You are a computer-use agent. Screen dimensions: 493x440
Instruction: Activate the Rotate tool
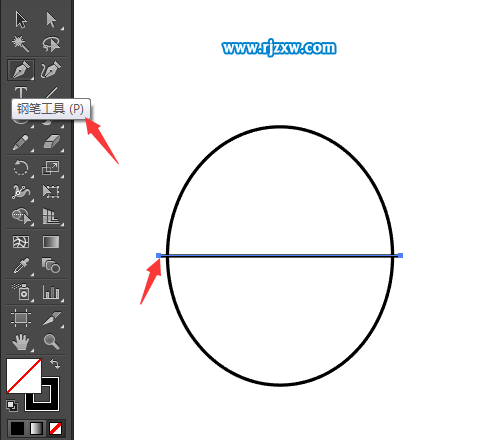[x=21, y=168]
